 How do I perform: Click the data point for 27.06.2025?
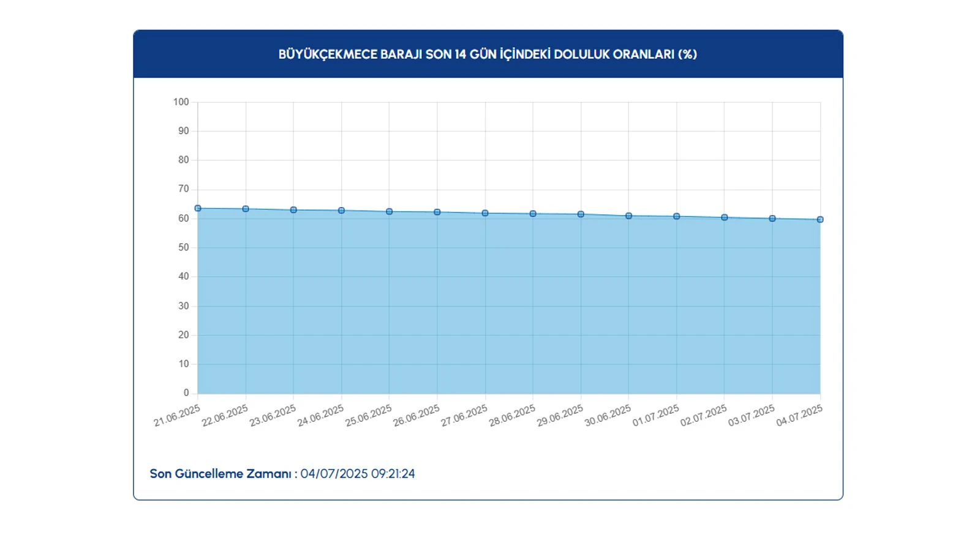click(485, 213)
